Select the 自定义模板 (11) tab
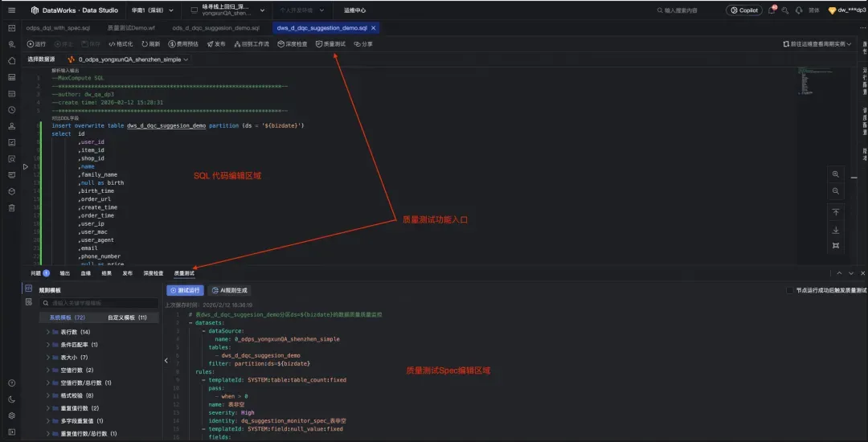 127,317
